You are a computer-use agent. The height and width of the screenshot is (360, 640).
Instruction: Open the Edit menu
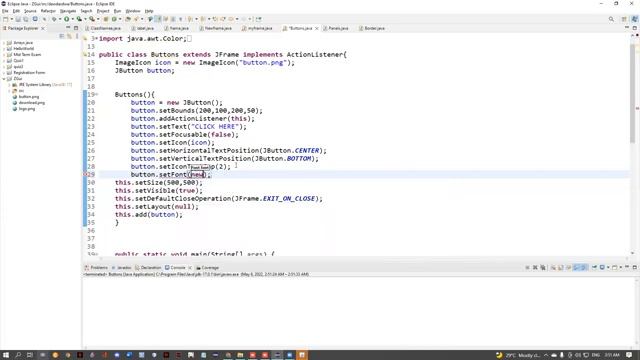[x=16, y=11]
